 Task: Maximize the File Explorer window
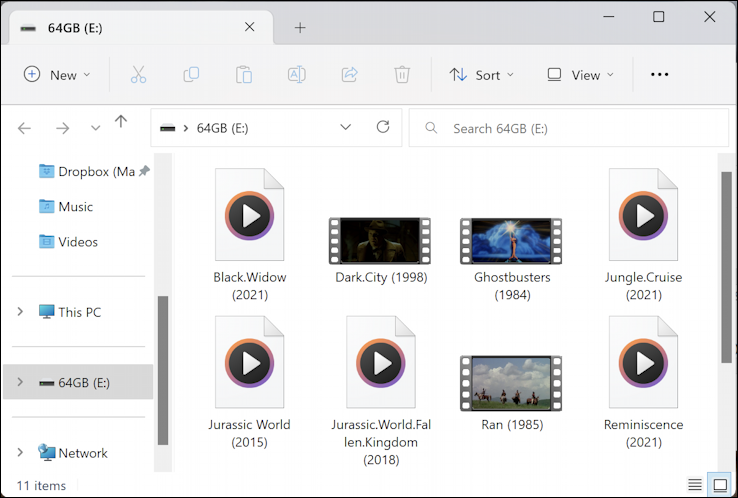point(658,16)
